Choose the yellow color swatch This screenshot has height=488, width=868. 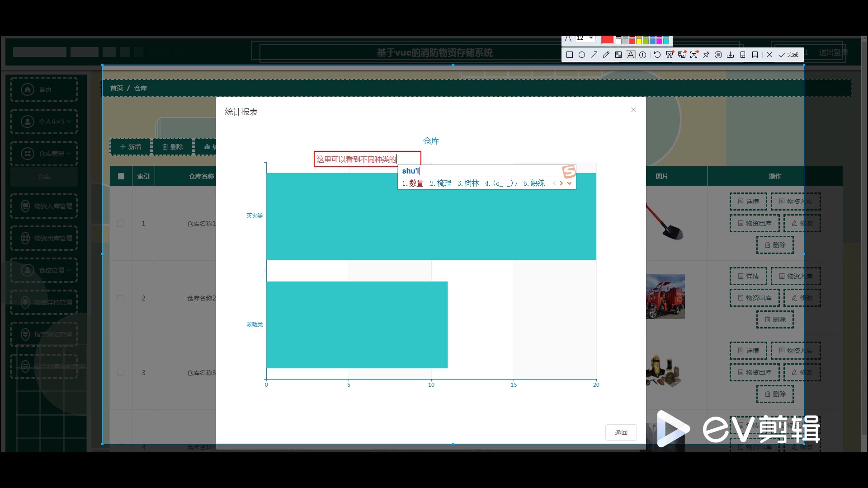(639, 42)
